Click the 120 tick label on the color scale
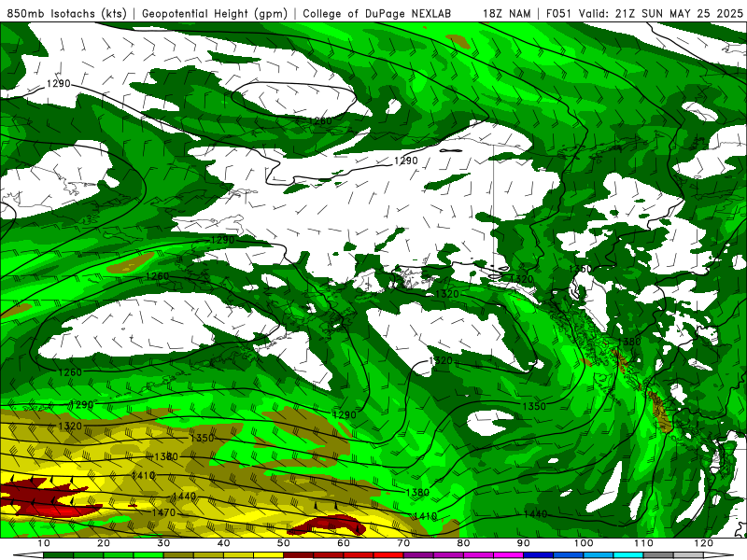This screenshot has height=560, width=747. pyautogui.click(x=704, y=543)
